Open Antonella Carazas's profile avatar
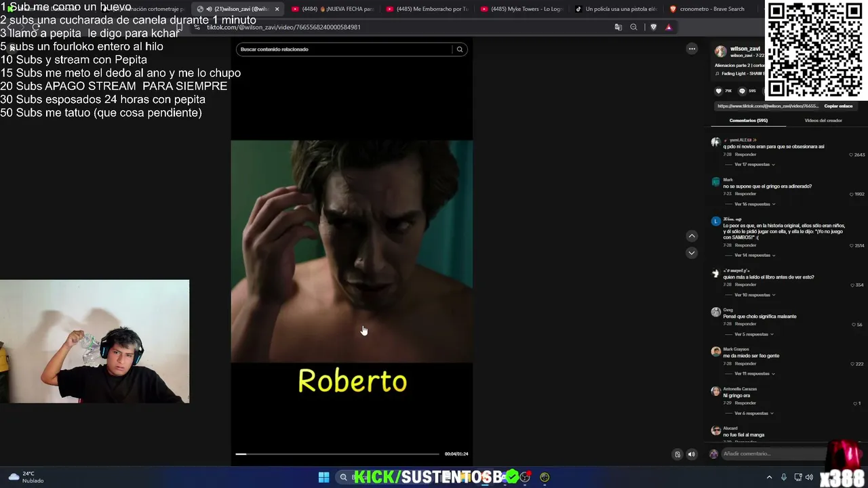This screenshot has height=488, width=868. [x=715, y=391]
